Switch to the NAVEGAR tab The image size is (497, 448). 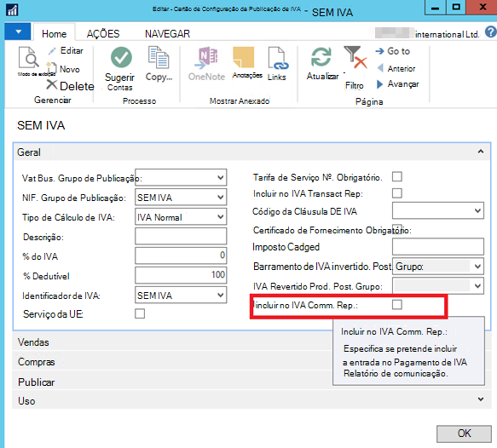(167, 34)
